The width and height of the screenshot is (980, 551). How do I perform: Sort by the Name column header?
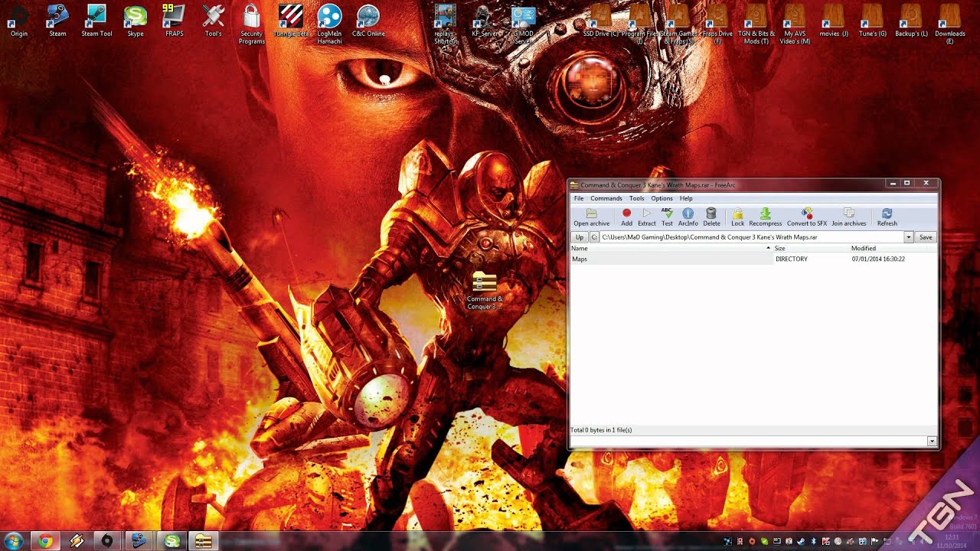point(671,248)
